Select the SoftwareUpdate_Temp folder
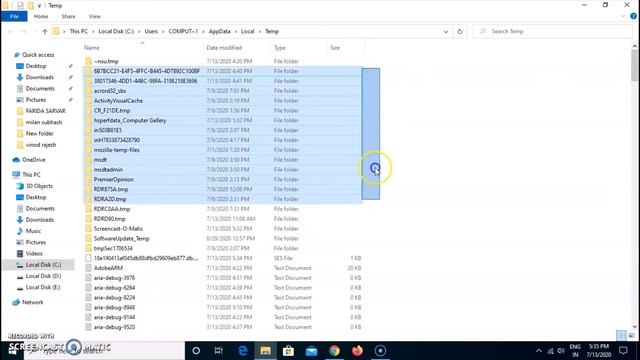Image resolution: width=640 pixels, height=360 pixels. (122, 238)
